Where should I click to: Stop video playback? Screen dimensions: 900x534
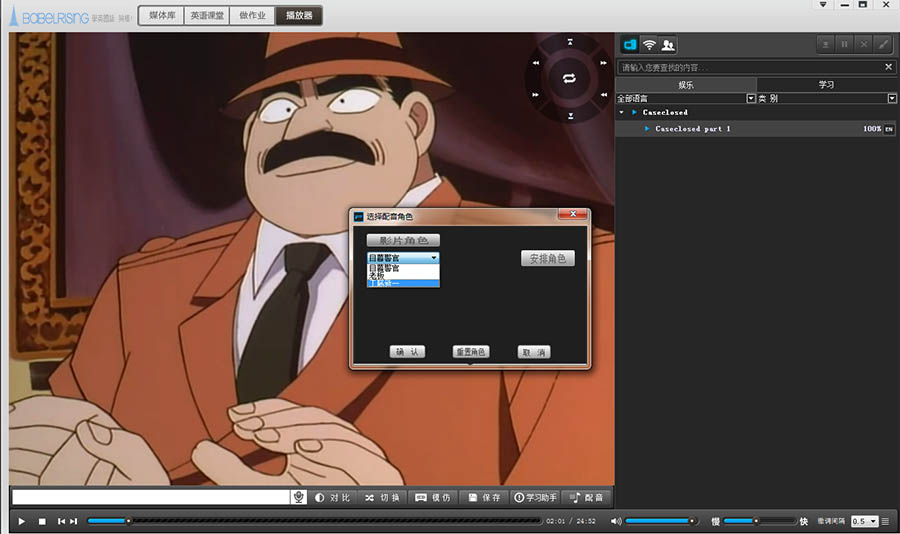42,521
